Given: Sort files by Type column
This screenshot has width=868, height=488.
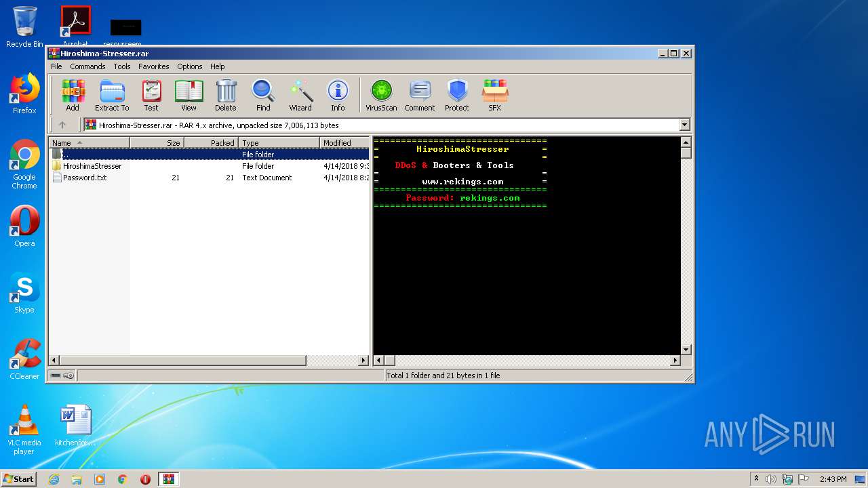Looking at the screenshot, I should [x=279, y=142].
